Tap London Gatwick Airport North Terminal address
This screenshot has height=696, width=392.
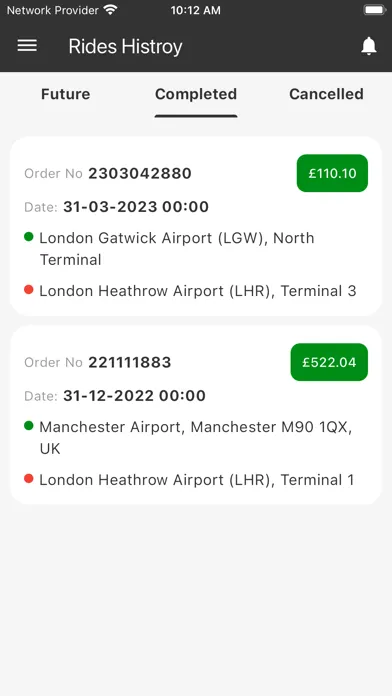click(x=177, y=249)
